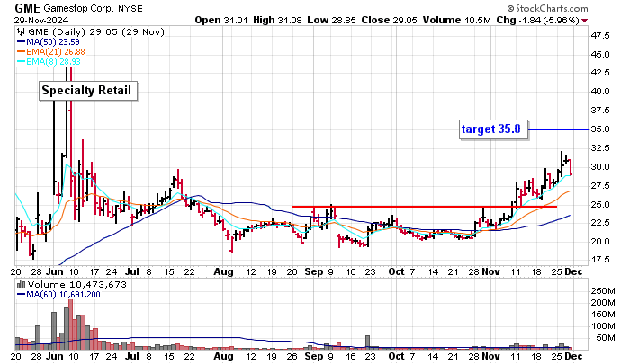Click the bar-chart icon beside Volume legend
Viewport: 630px width, 364px height.
tap(22, 285)
